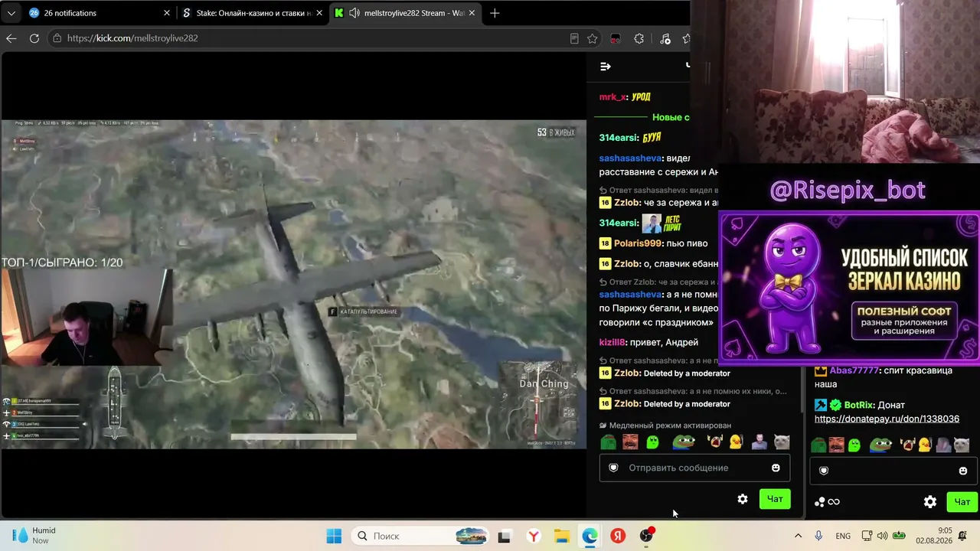This screenshot has width=980, height=551.
Task: Click the taskbar search box 'Поиск'
Action: [420, 536]
